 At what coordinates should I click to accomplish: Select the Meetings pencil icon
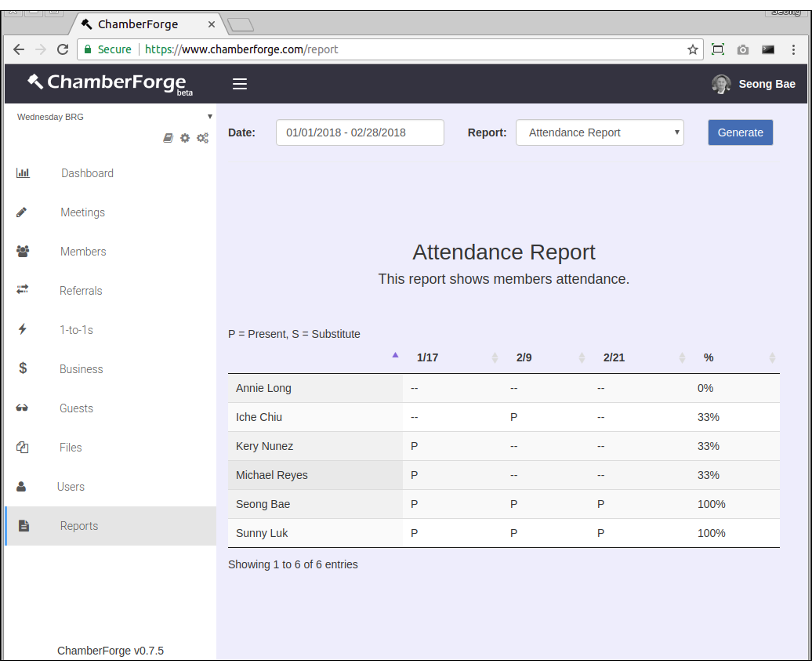tap(23, 212)
